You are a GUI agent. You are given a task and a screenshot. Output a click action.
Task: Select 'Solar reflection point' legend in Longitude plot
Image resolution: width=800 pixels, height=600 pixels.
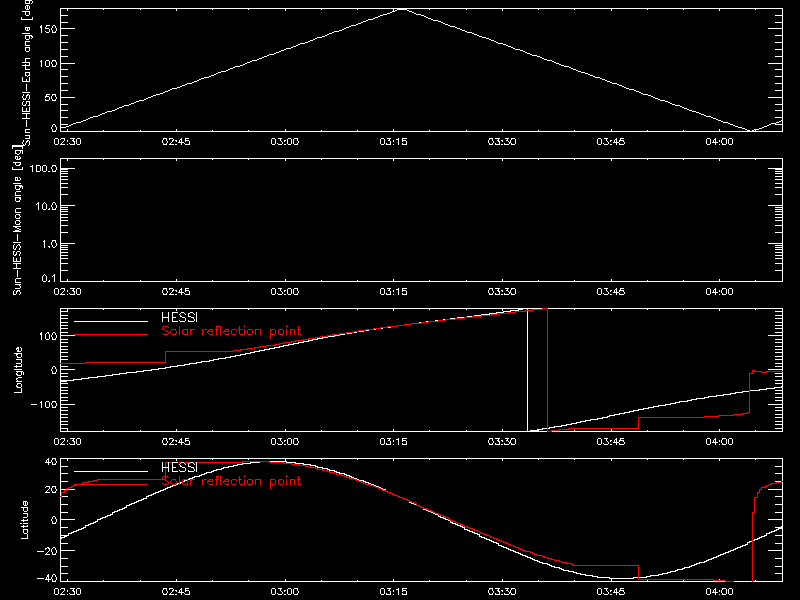(231, 331)
